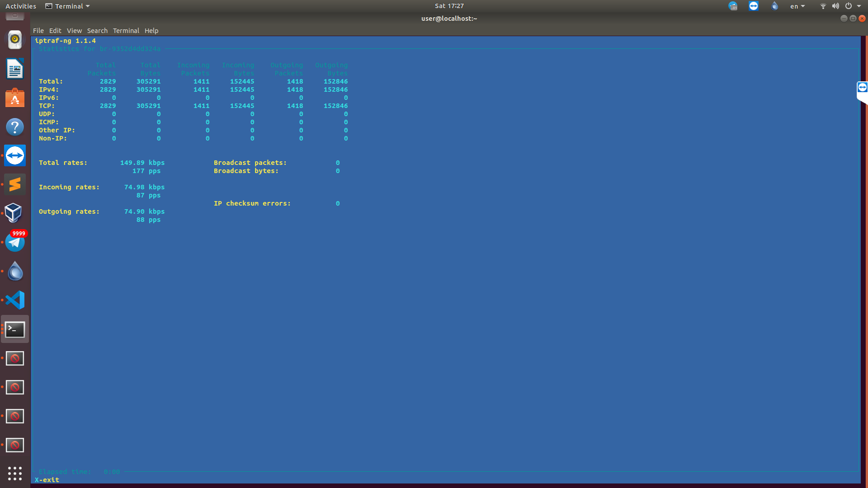
Task: Expand the en language selector
Action: coord(797,6)
